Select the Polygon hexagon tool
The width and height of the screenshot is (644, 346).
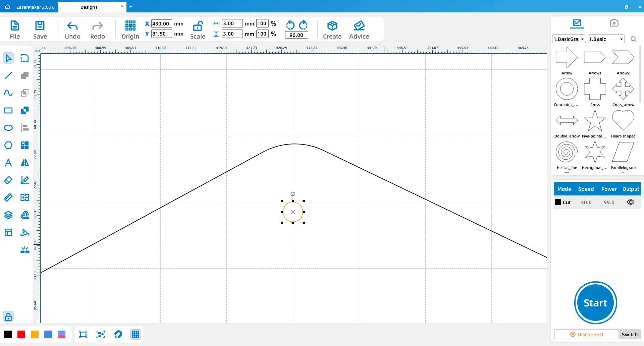point(8,145)
